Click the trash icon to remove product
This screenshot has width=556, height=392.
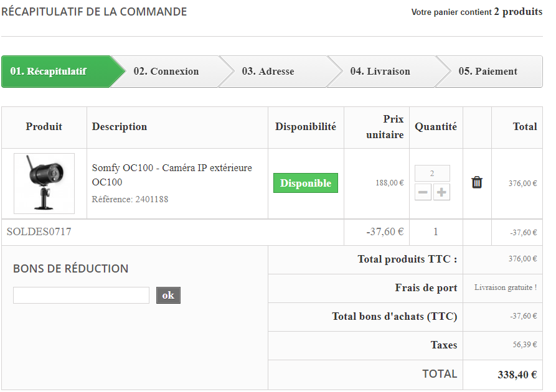tap(477, 182)
